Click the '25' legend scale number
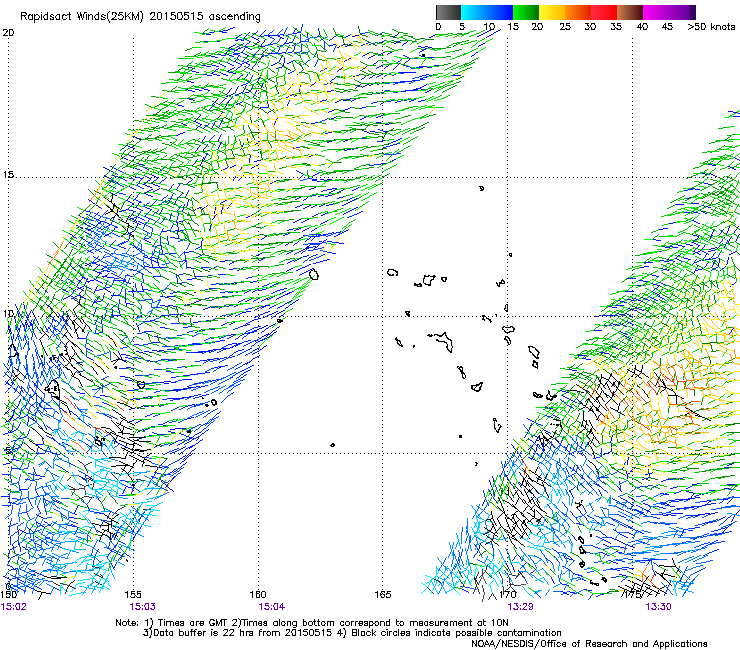This screenshot has height=650, width=740. (564, 26)
